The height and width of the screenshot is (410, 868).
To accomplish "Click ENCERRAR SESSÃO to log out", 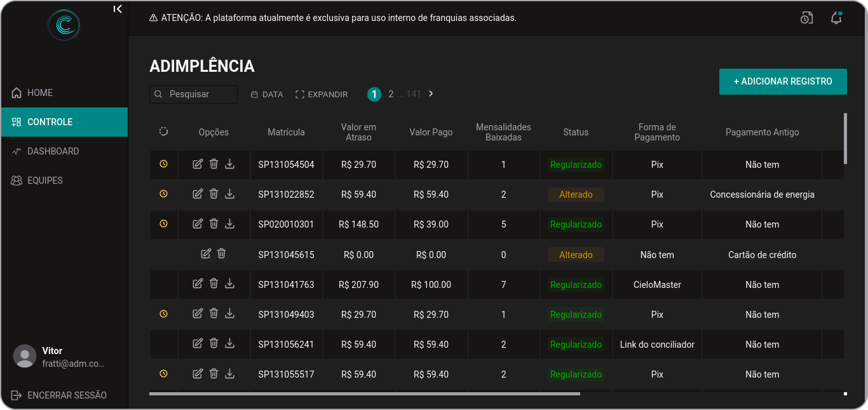I will coord(67,395).
